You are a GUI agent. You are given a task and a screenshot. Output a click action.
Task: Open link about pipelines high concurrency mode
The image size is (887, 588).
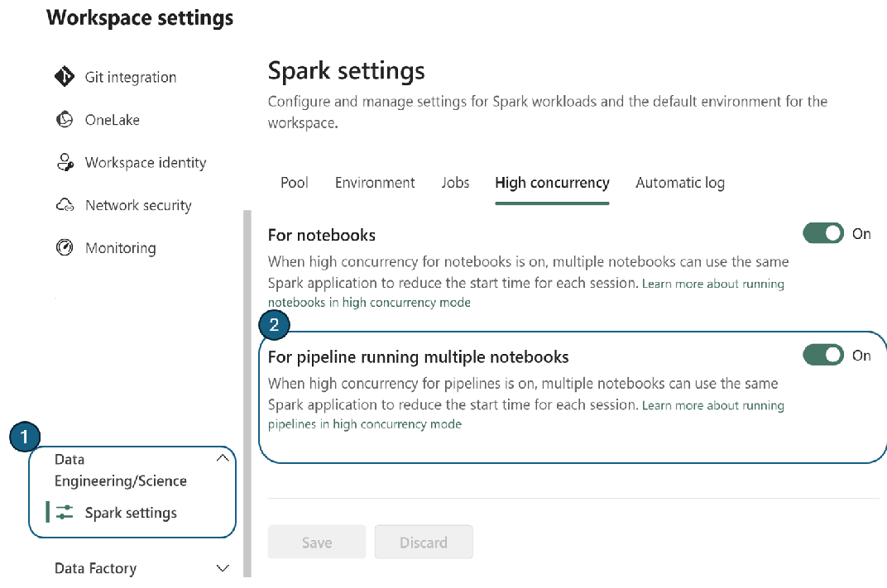(526, 414)
